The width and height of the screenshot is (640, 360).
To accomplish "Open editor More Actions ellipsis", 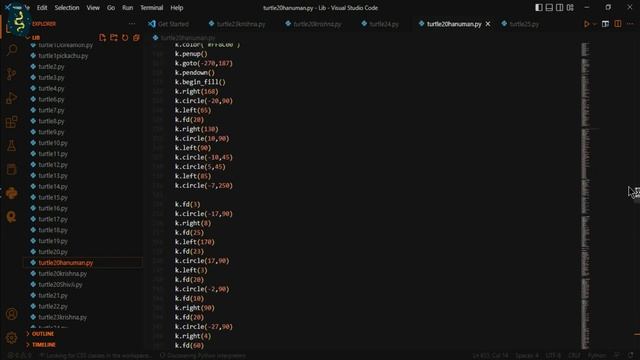I will [x=630, y=24].
